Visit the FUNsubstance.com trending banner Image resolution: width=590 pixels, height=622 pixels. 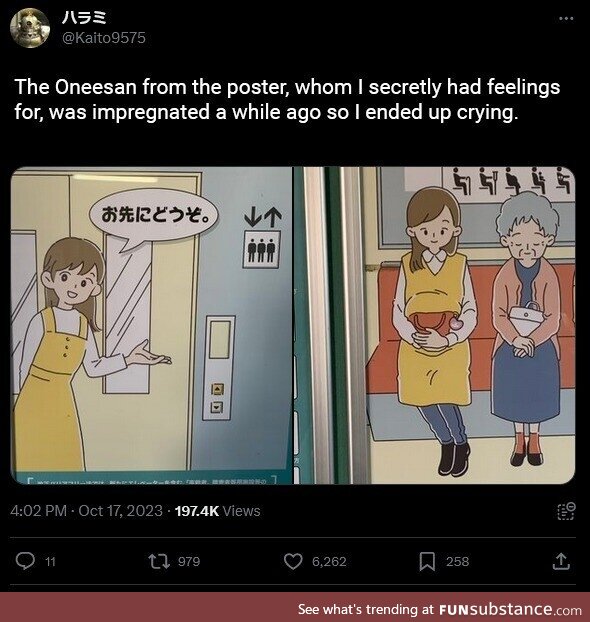pos(440,609)
